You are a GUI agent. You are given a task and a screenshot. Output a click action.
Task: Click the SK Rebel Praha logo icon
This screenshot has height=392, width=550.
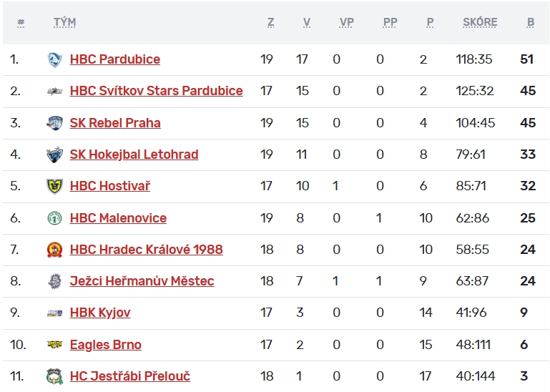click(54, 123)
